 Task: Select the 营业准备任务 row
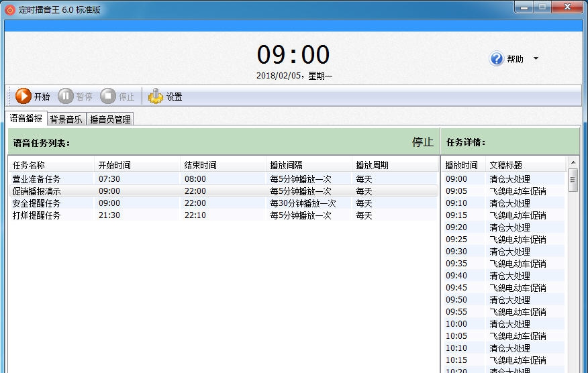223,179
